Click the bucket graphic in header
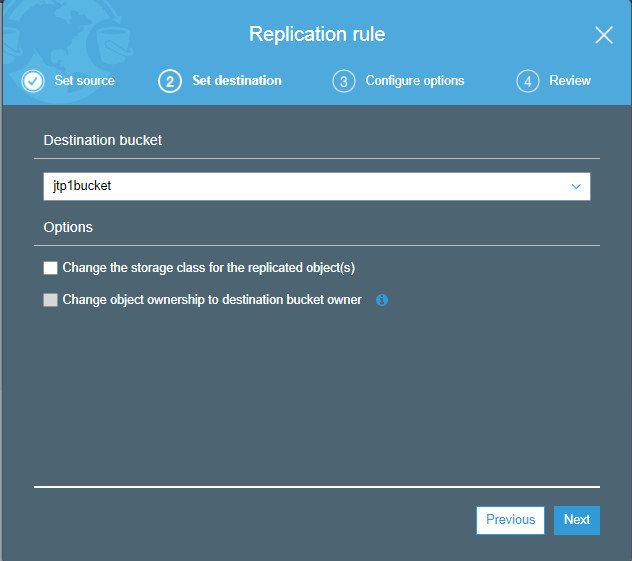This screenshot has width=632, height=561. point(112,44)
